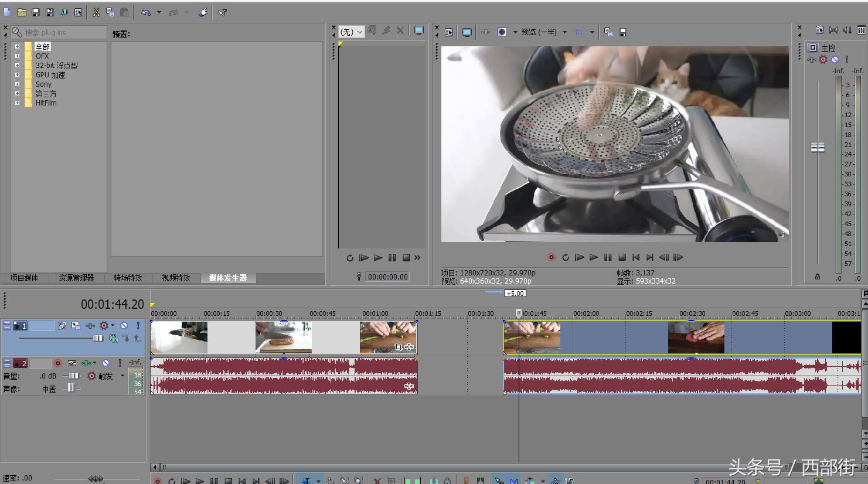This screenshot has height=484, width=868.
Task: Switch to the 视频特效 tab
Action: (176, 278)
